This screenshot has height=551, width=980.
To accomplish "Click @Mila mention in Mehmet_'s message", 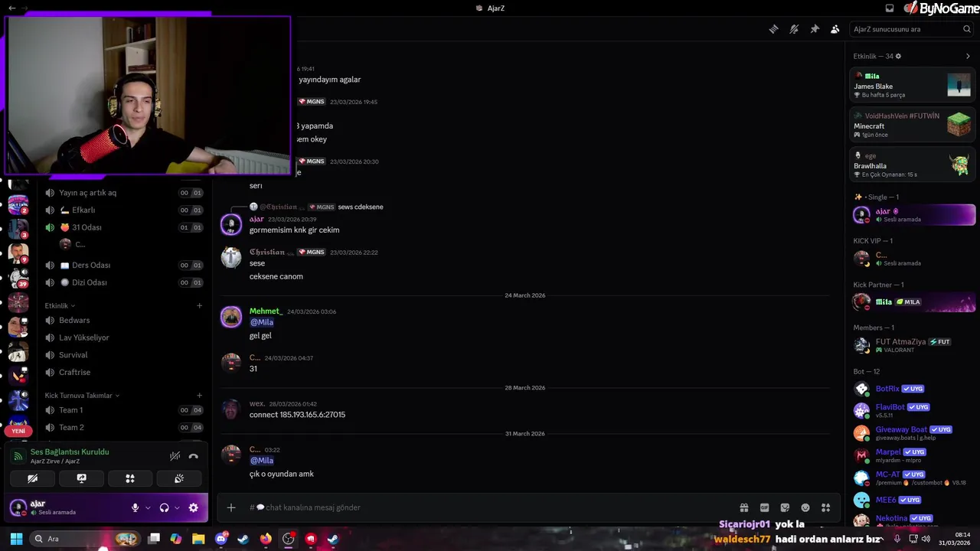I will [261, 322].
